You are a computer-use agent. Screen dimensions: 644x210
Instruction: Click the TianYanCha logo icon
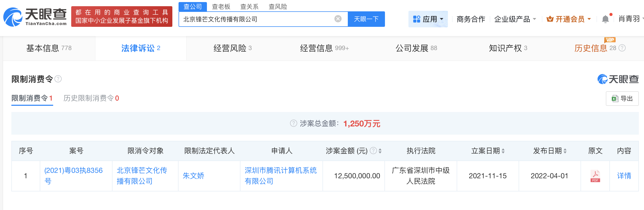[x=13, y=18]
